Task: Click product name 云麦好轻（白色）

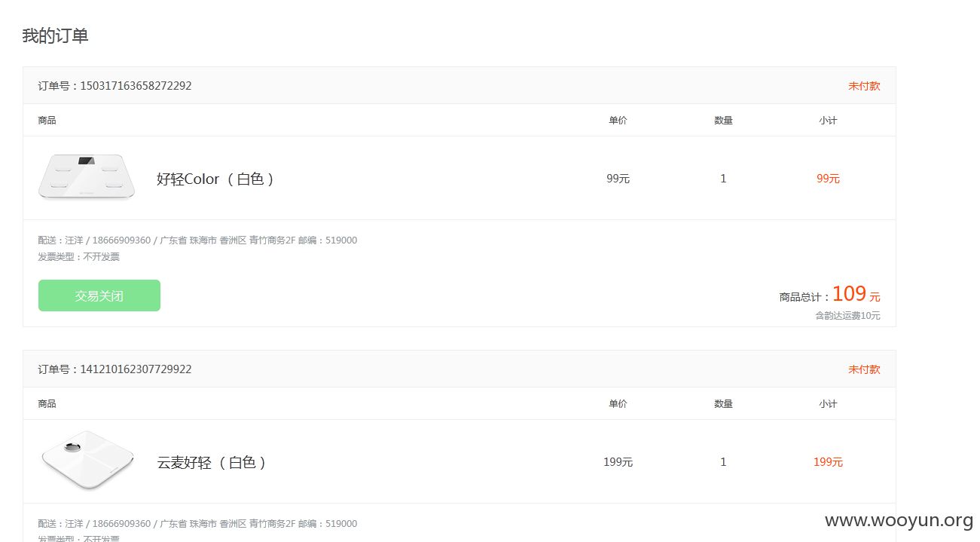Action: tap(212, 462)
